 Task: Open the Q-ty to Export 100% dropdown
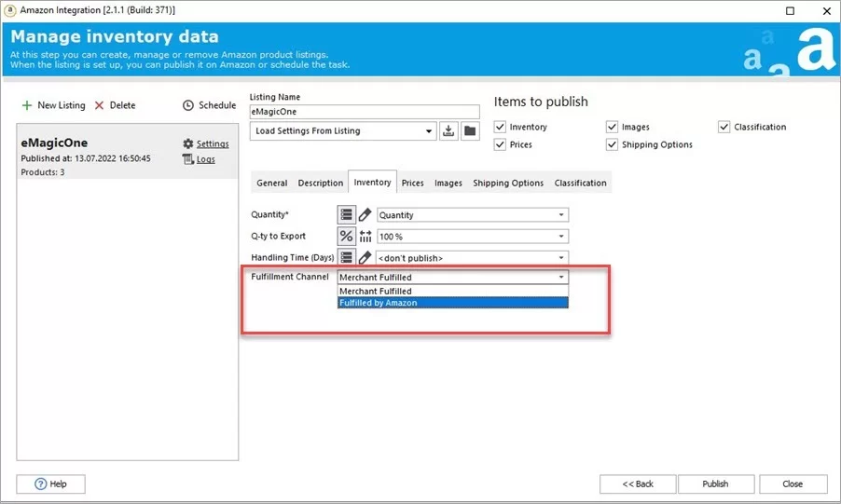coord(561,237)
